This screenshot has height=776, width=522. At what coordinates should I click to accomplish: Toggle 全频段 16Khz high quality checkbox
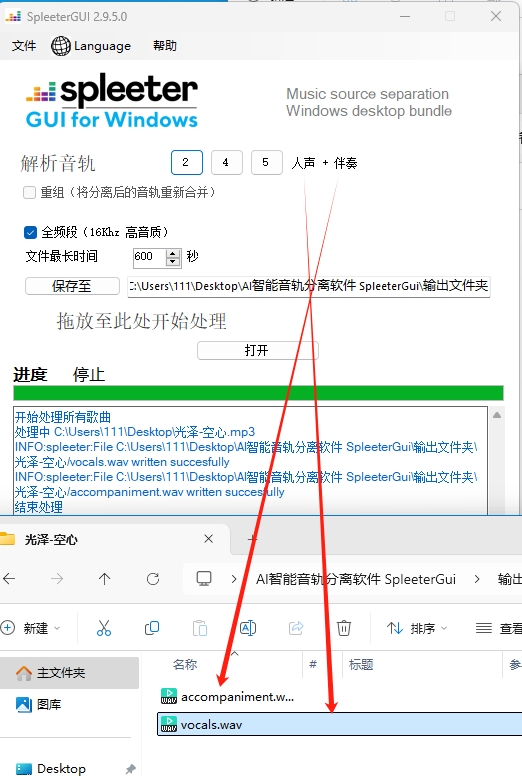pyautogui.click(x=30, y=232)
